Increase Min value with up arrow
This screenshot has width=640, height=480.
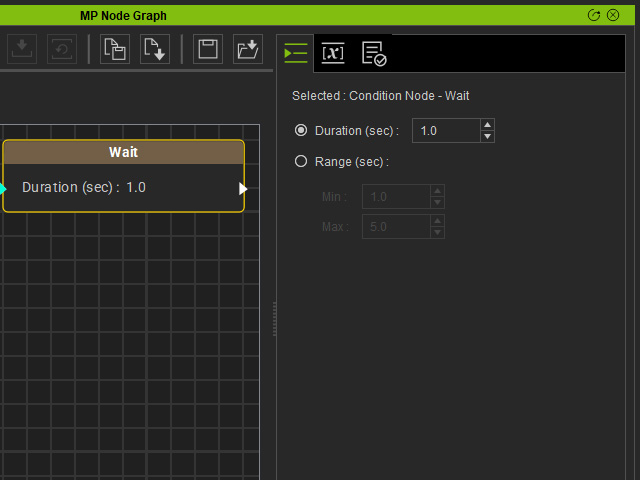click(438, 191)
